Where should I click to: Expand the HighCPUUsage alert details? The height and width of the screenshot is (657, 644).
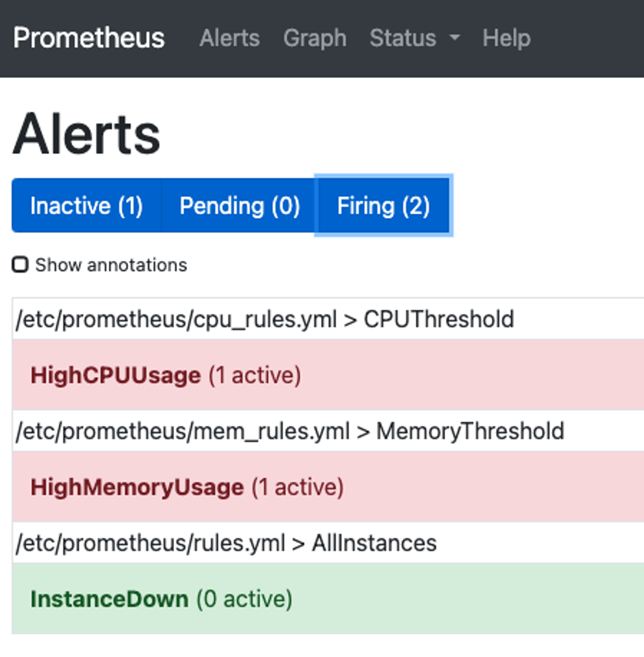(x=165, y=374)
